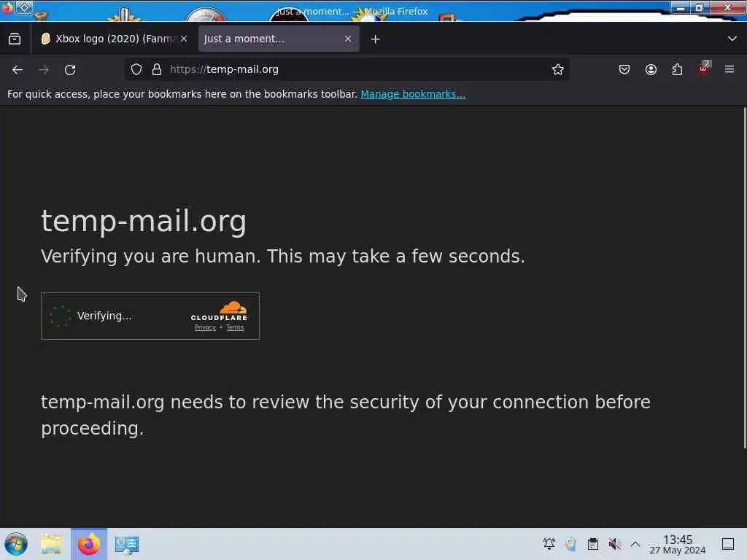Image resolution: width=747 pixels, height=560 pixels.
Task: Open the Start menu
Action: pyautogui.click(x=16, y=544)
